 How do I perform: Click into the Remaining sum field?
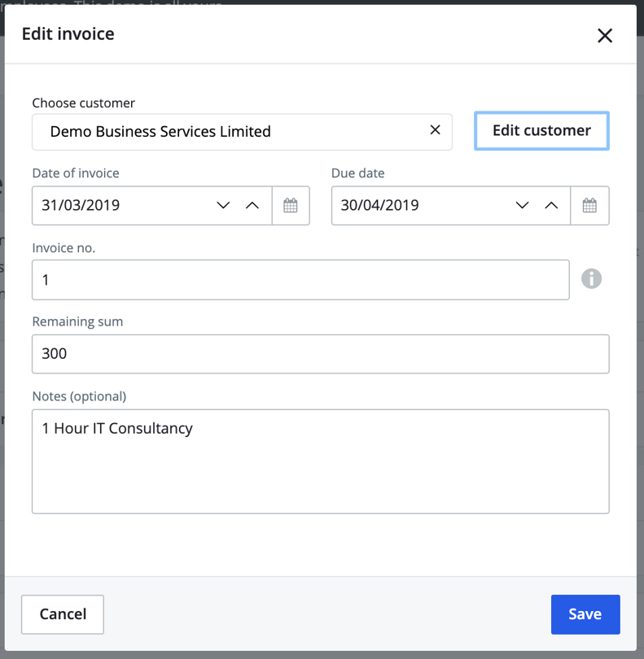[x=320, y=355]
